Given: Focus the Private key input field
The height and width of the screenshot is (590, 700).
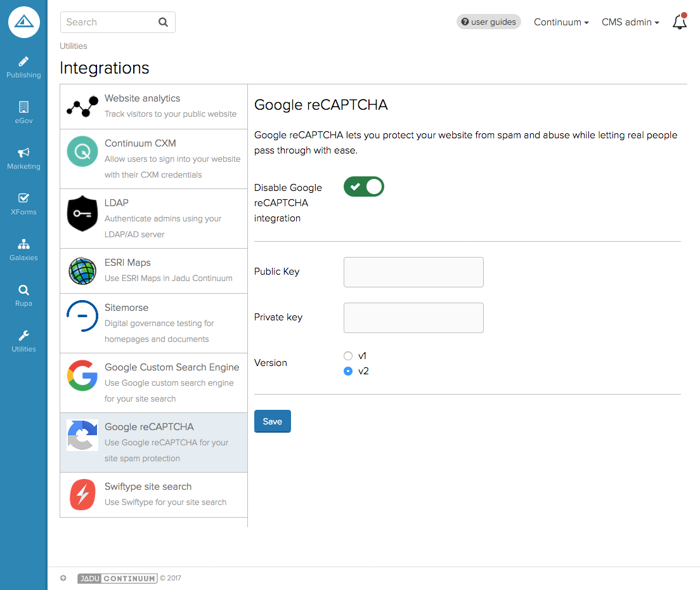Looking at the screenshot, I should [x=413, y=318].
